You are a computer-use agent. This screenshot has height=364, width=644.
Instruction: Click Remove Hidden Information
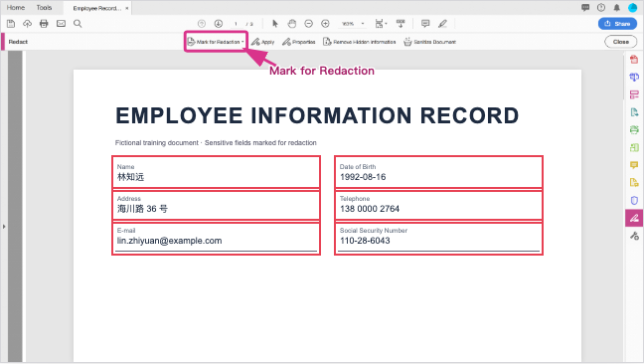point(360,42)
